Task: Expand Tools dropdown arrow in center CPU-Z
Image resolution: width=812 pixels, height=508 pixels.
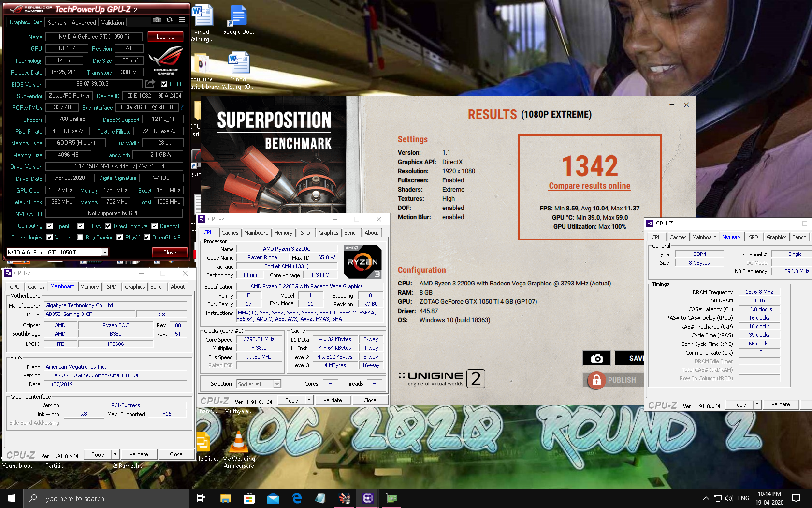Action: 309,400
